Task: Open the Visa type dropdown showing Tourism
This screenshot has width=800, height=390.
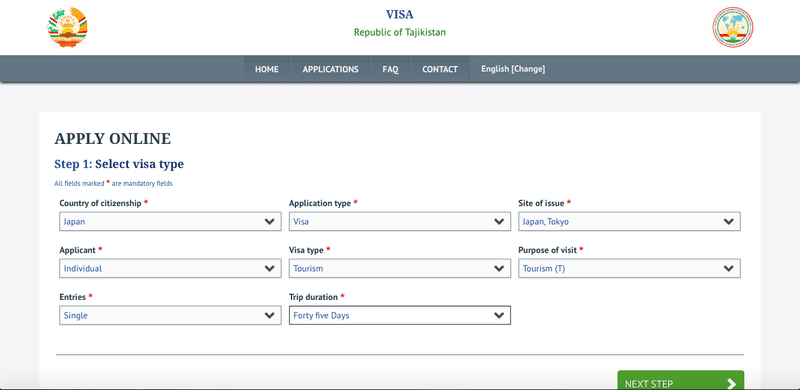Action: [400, 269]
